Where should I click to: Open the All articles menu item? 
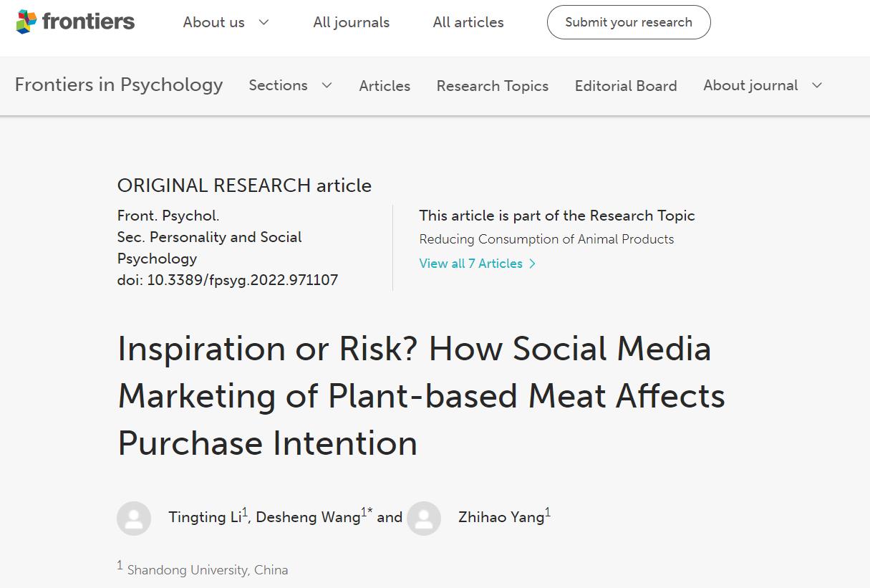point(468,22)
